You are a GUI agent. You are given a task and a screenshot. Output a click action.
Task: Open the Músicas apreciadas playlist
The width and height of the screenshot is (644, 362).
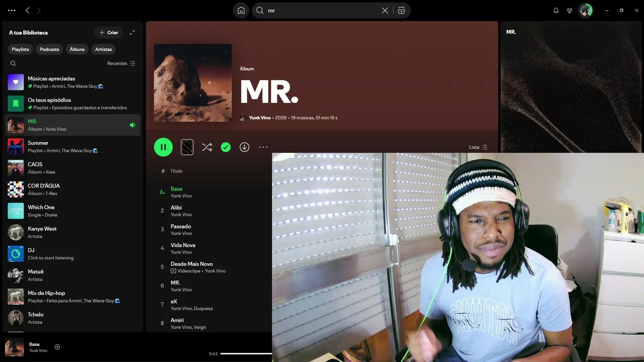click(73, 82)
